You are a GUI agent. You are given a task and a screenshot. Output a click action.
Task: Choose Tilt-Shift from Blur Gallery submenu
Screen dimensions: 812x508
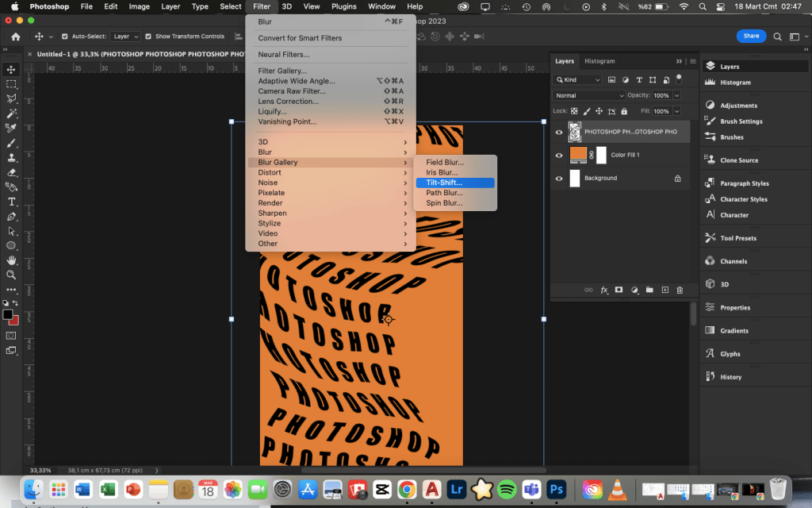(x=444, y=183)
